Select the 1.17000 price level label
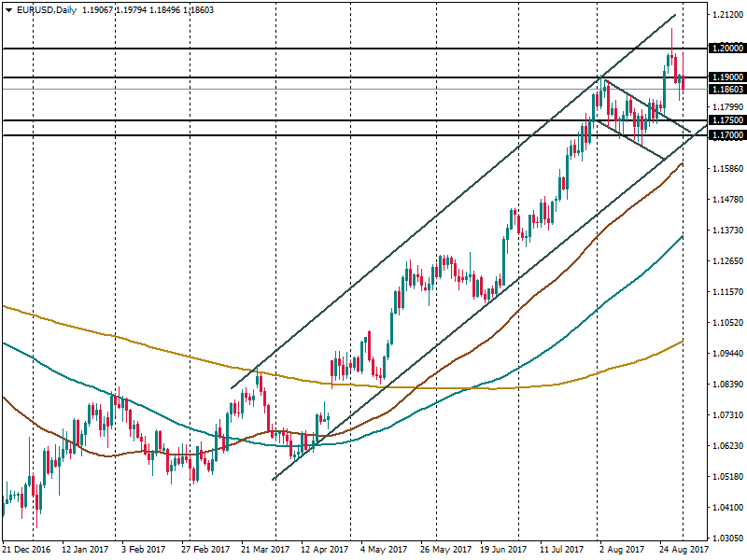747x560 pixels. click(726, 135)
